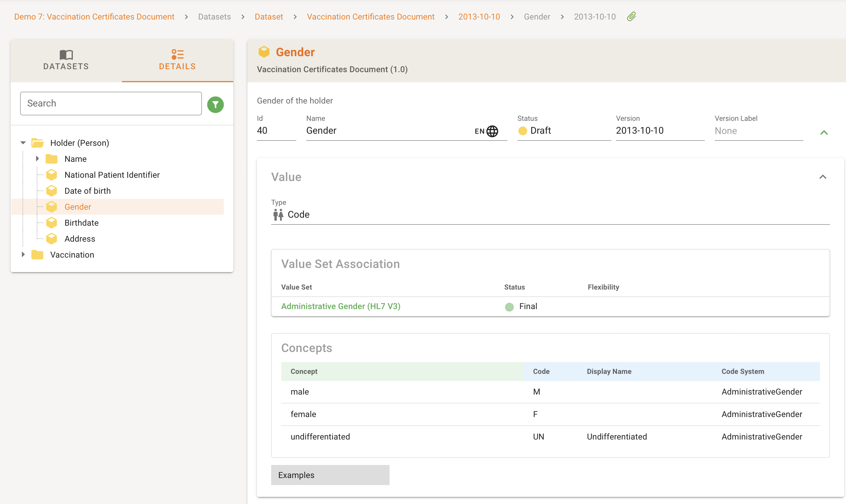
Task: Open Administrative Gender (HL7 V3) value set link
Action: [x=341, y=306]
